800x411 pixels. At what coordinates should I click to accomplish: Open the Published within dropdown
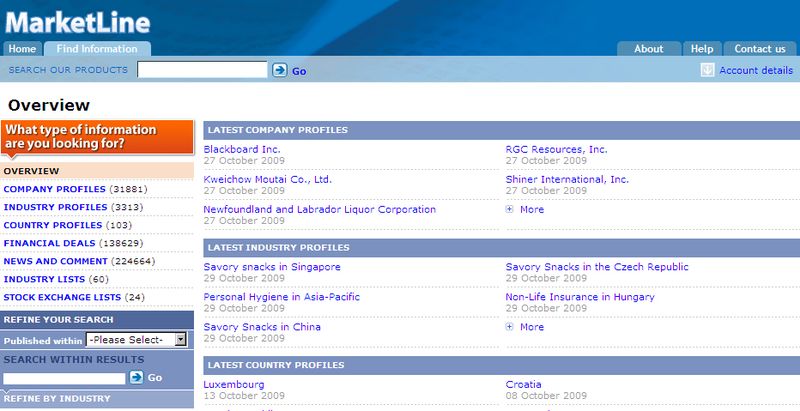coord(137,340)
